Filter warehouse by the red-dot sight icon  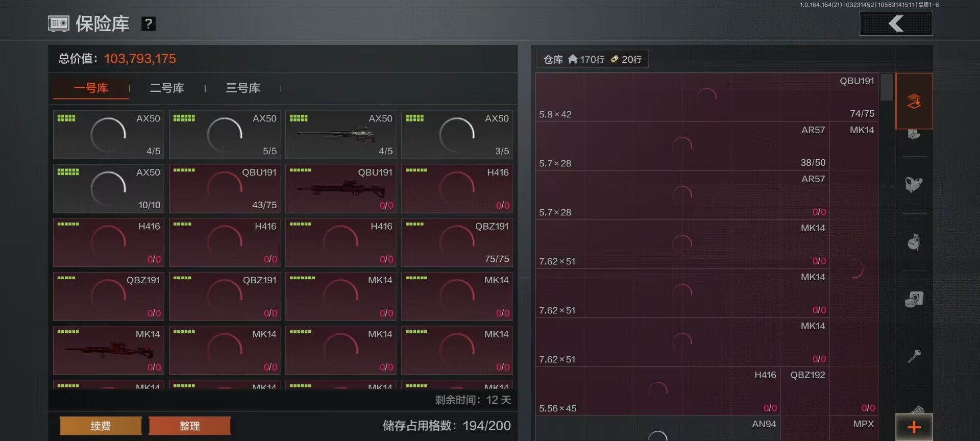[914, 184]
